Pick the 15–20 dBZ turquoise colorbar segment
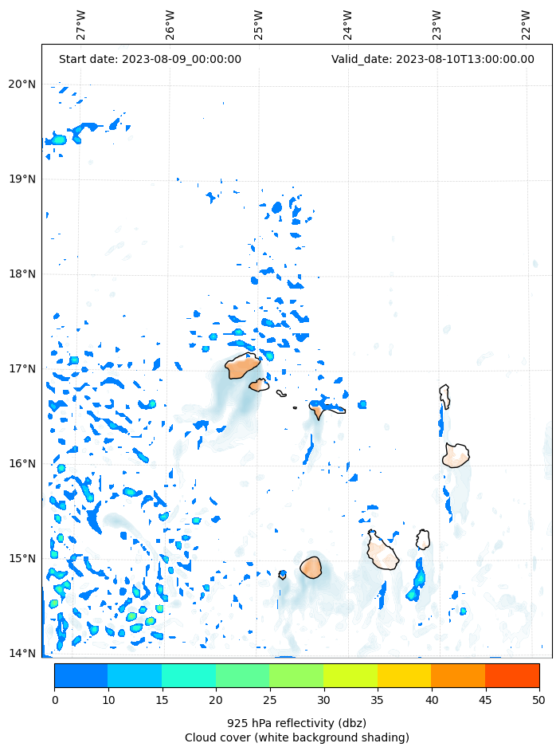 (189, 675)
